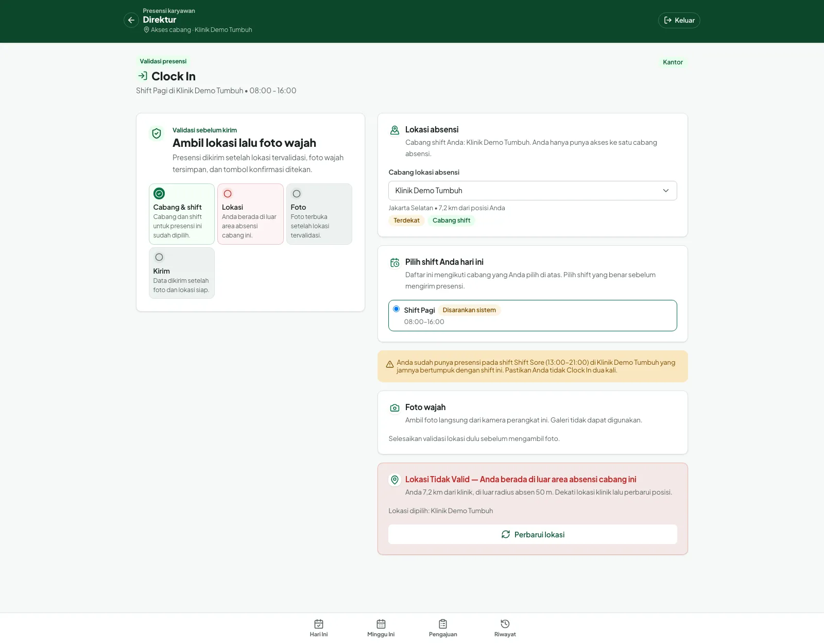Click the Jakarta Selatan distance text

447,208
